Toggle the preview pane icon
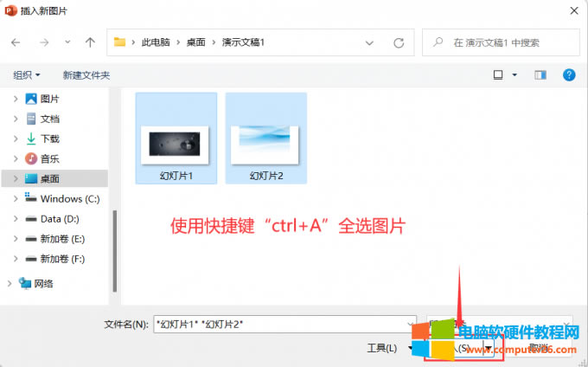 click(541, 75)
